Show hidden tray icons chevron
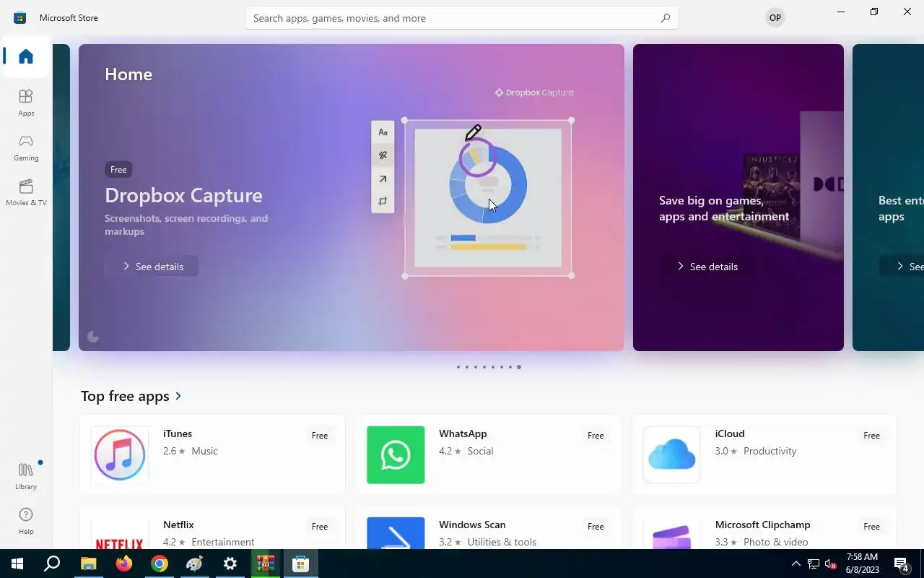This screenshot has width=924, height=578. (796, 564)
